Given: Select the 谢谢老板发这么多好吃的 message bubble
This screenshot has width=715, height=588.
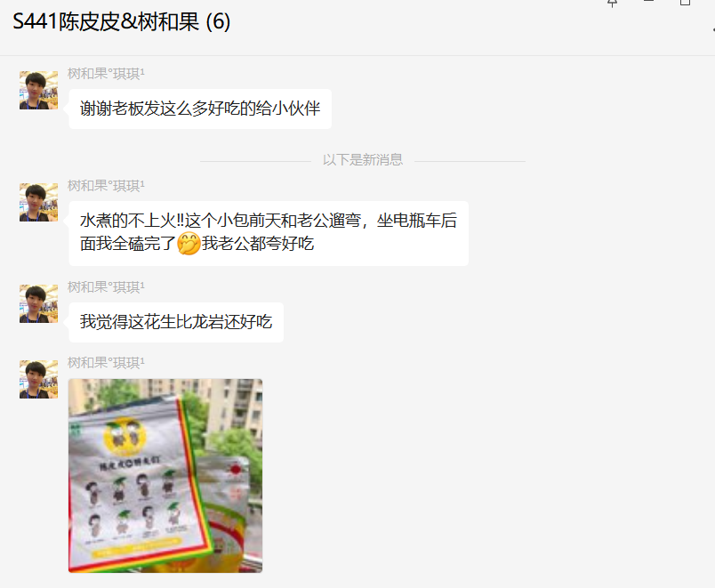Looking at the screenshot, I should [x=200, y=109].
